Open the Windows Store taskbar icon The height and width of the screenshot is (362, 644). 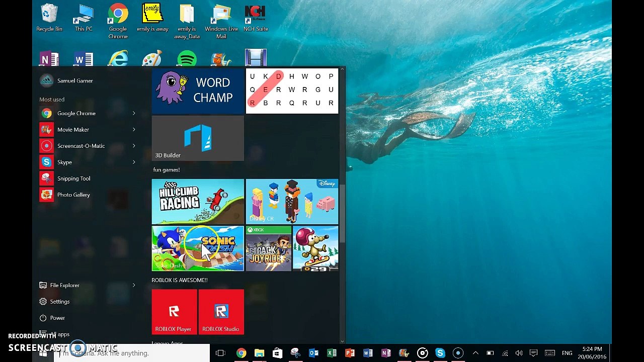click(x=278, y=353)
